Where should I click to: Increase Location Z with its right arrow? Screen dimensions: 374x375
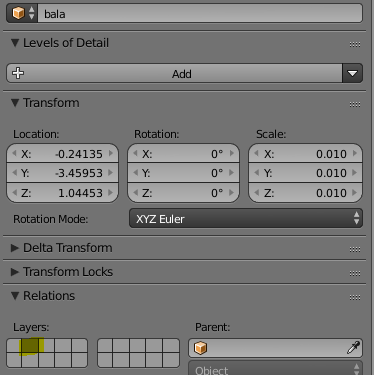click(111, 192)
